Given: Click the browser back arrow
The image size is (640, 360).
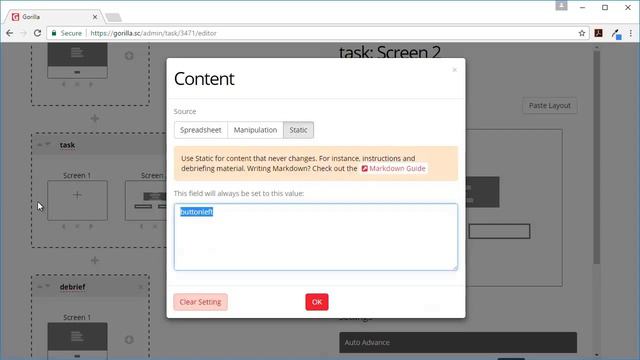Looking at the screenshot, I should (9, 33).
